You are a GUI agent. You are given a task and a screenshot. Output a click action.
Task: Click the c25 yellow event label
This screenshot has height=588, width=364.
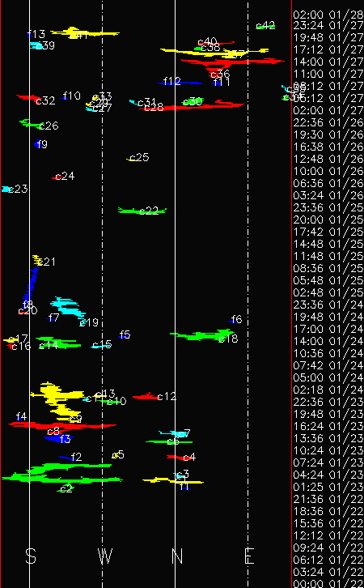click(x=139, y=157)
